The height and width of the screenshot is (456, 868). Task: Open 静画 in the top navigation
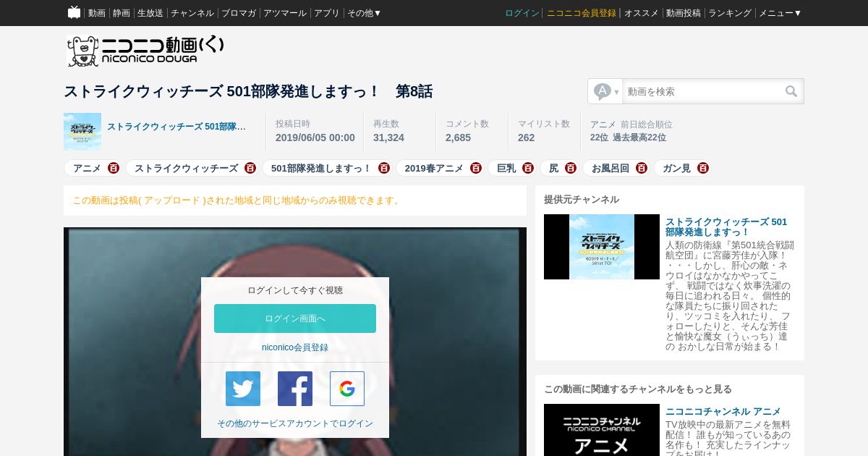(x=122, y=13)
